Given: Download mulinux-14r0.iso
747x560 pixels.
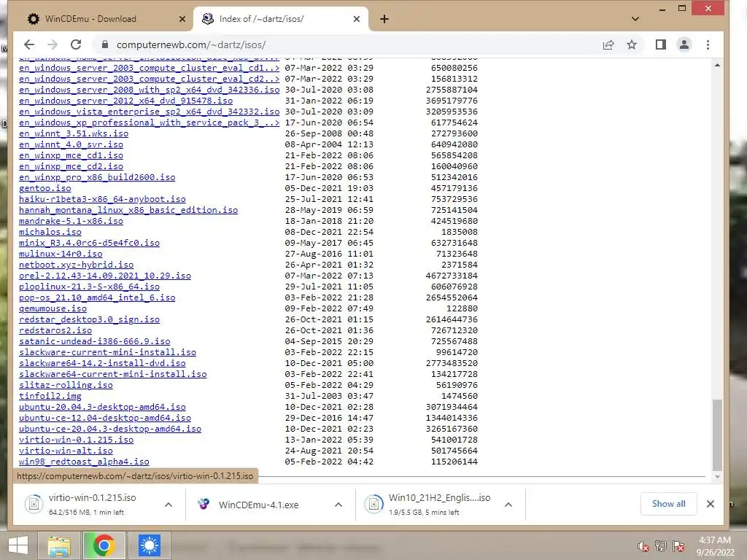Looking at the screenshot, I should coord(61,254).
